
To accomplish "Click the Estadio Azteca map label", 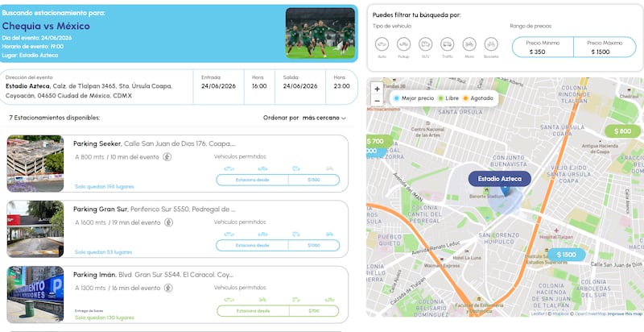I will pyautogui.click(x=500, y=179).
